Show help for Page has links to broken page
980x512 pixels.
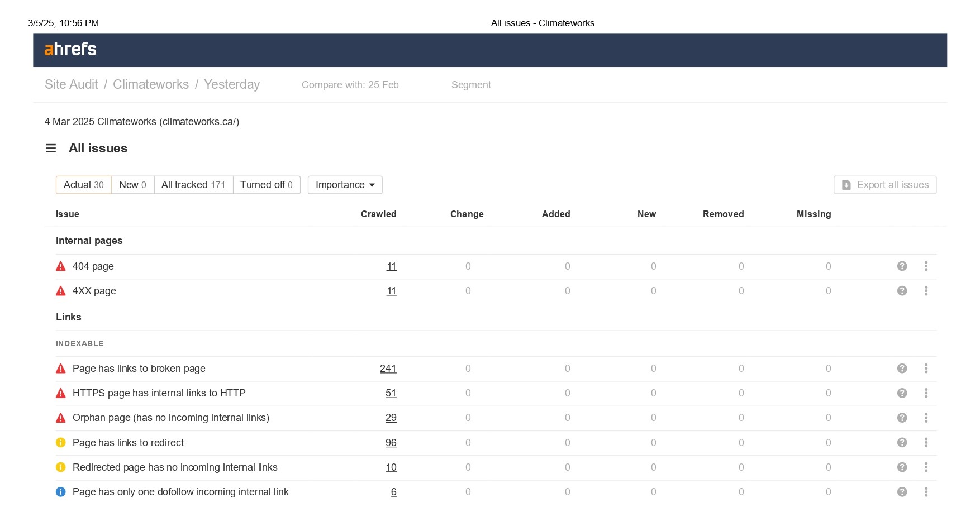902,369
